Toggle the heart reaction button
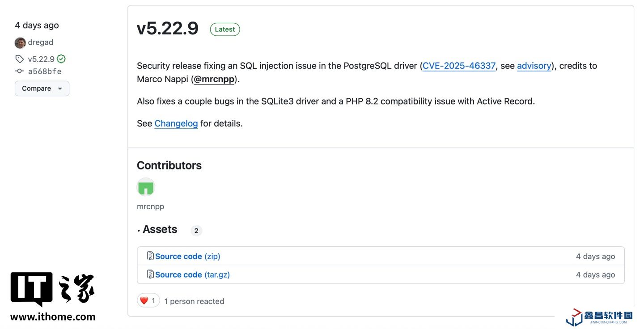 [148, 301]
